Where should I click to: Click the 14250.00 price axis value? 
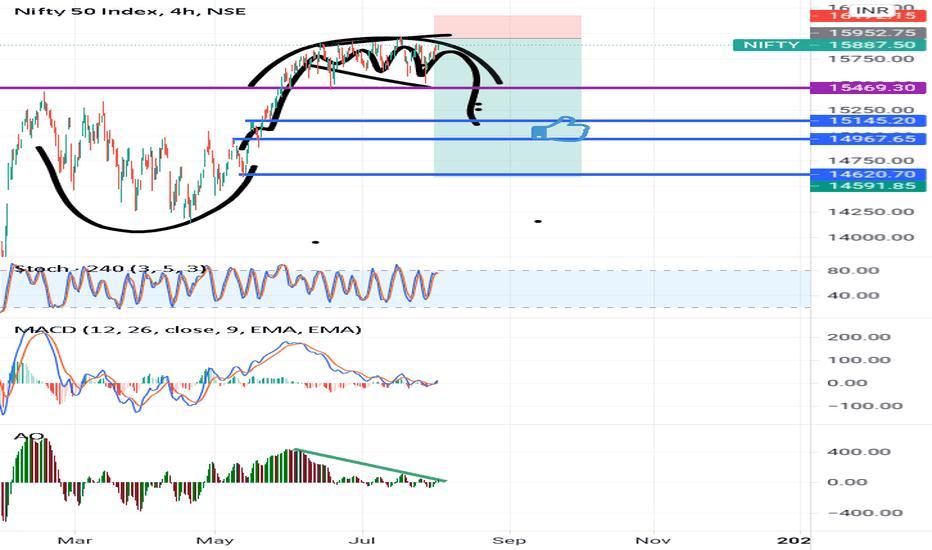[872, 212]
